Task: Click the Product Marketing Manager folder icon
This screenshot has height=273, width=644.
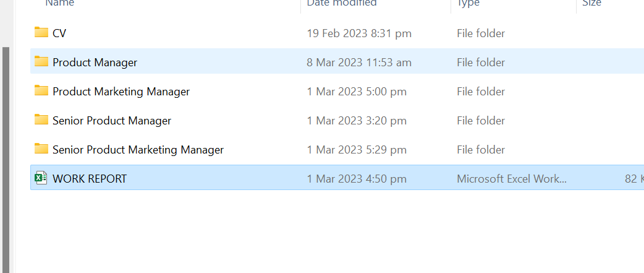Action: coord(41,90)
